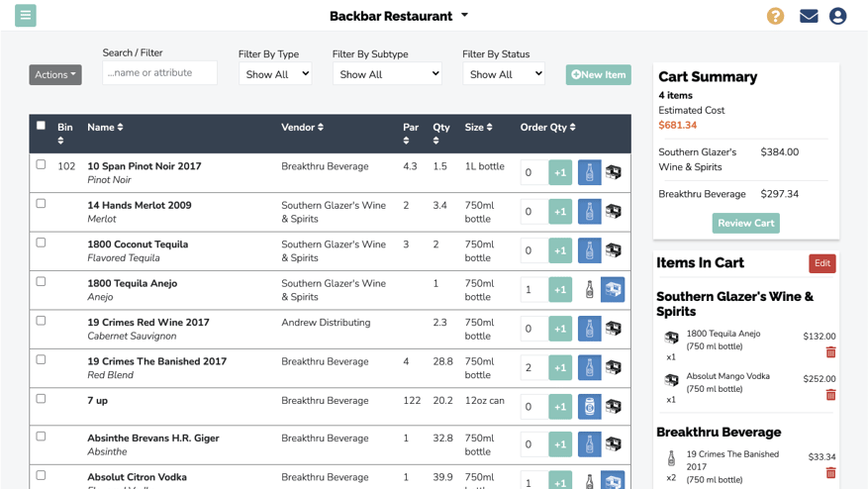Open the Backbar Restaurant location dropdown
The height and width of the screenshot is (489, 868).
(399, 16)
